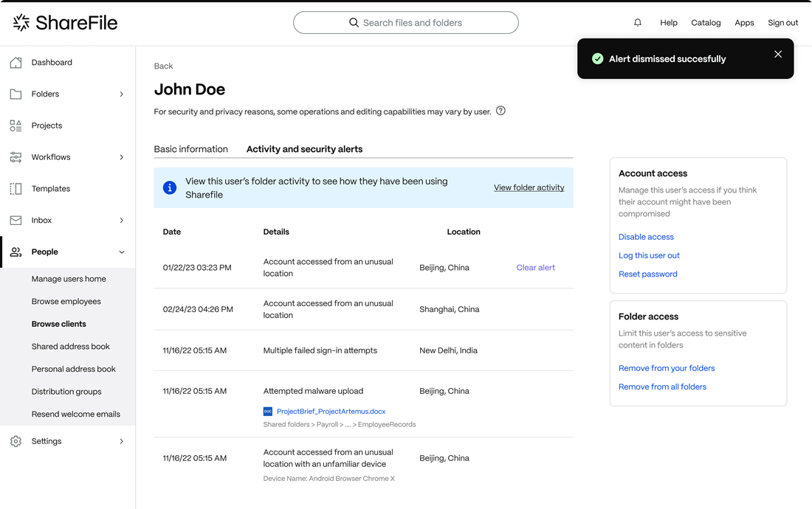Open Browse employees
This screenshot has height=509, width=812.
(x=66, y=302)
